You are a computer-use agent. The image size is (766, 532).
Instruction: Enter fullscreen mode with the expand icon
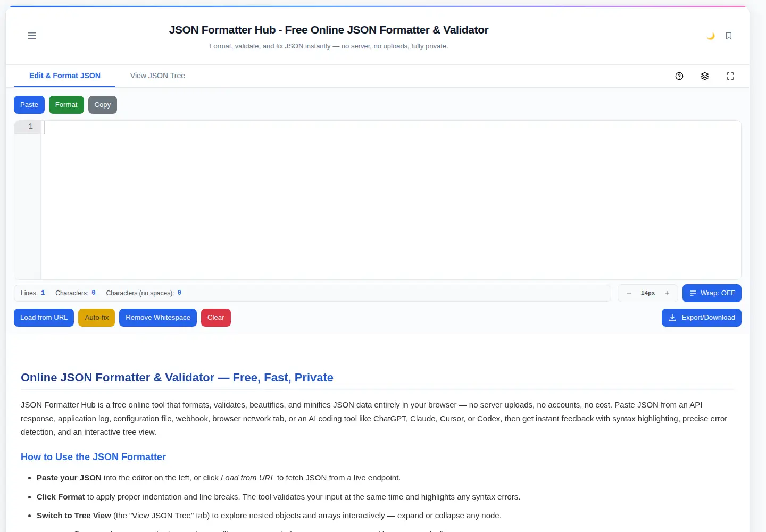(730, 76)
